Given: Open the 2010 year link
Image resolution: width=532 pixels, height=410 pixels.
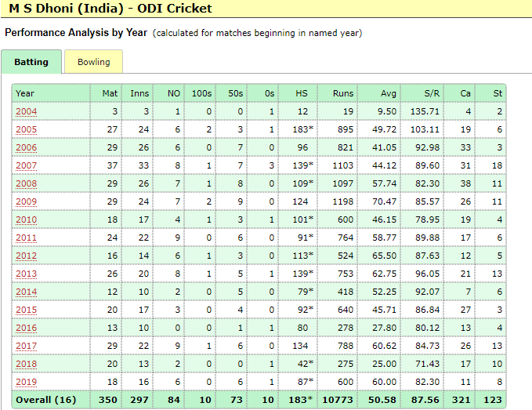Looking at the screenshot, I should [x=26, y=220].
